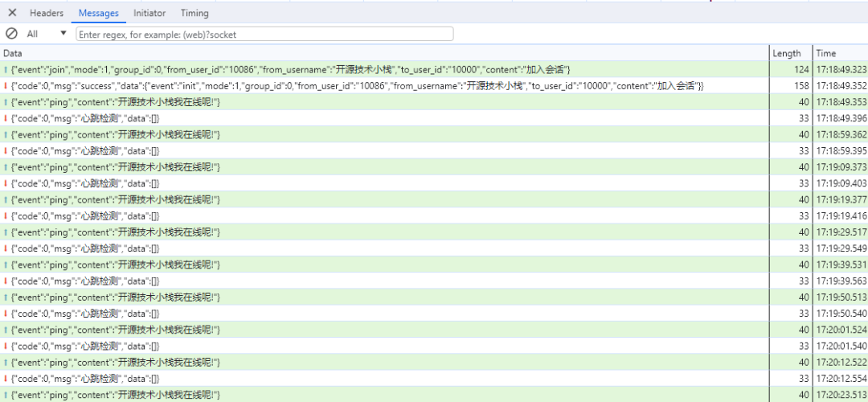Select the heartbeat response at 17:19:39.563

pos(434,281)
